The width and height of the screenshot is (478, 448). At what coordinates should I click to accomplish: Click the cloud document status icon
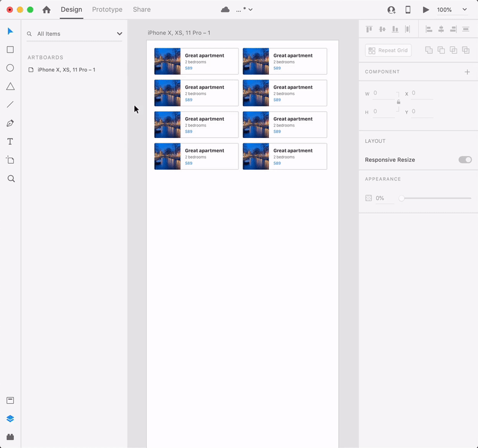pos(225,10)
